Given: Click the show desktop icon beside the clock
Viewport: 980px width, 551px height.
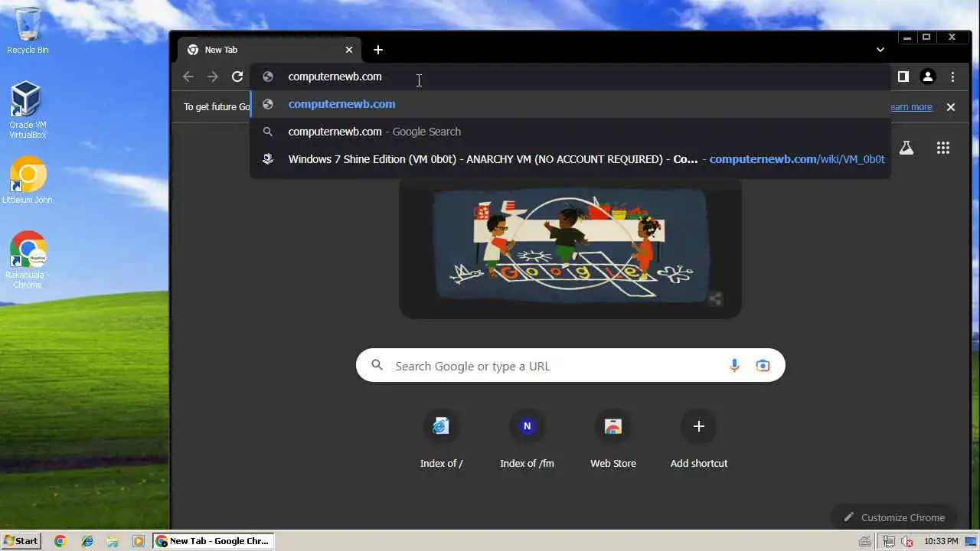Looking at the screenshot, I should click(x=971, y=541).
